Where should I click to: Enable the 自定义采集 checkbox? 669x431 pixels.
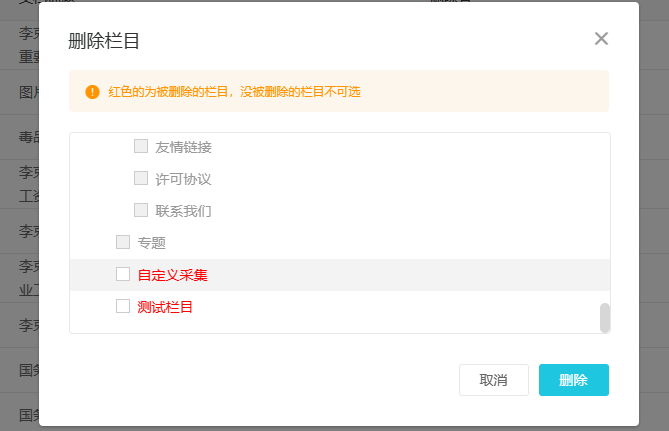point(123,274)
